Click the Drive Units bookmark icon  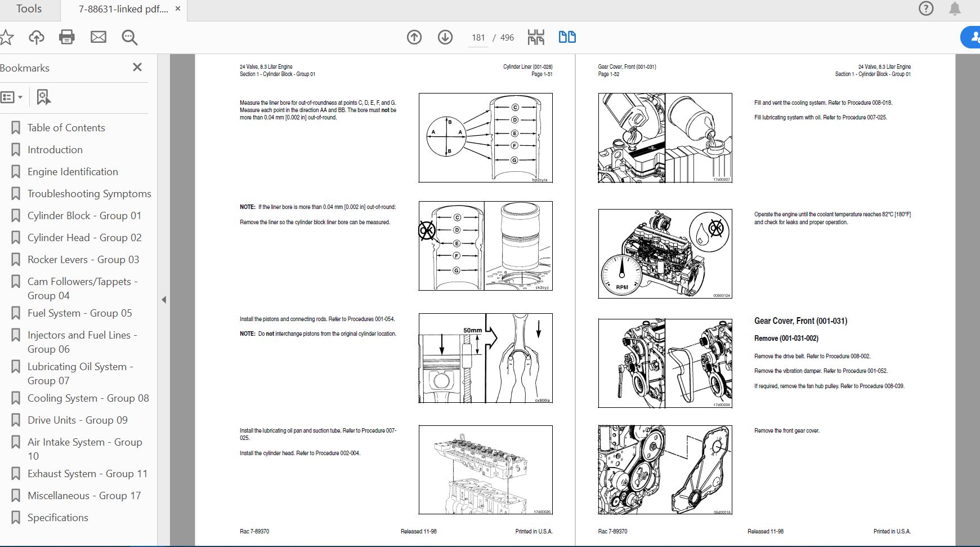click(x=16, y=420)
